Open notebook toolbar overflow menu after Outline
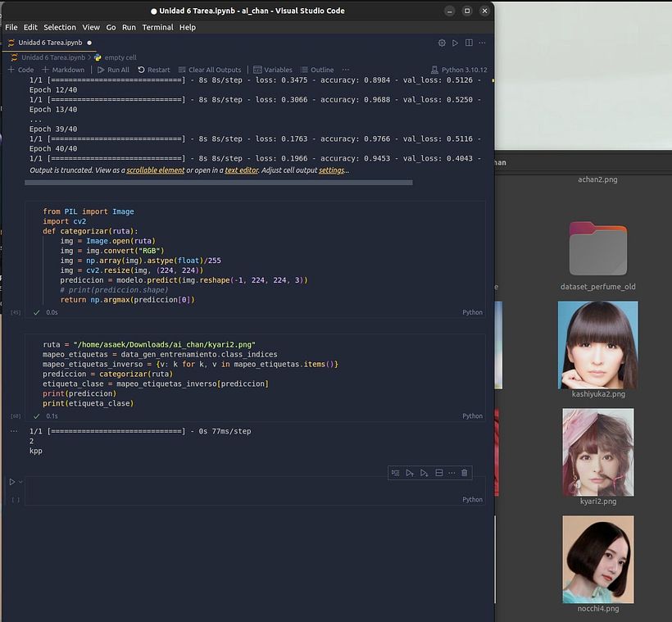The image size is (672, 622). (346, 70)
